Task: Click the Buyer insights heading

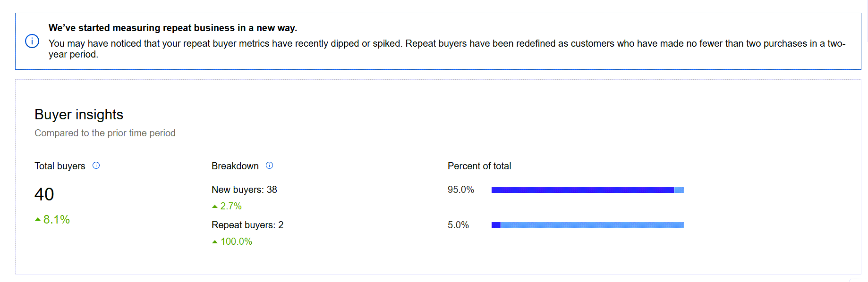Action: coord(78,114)
